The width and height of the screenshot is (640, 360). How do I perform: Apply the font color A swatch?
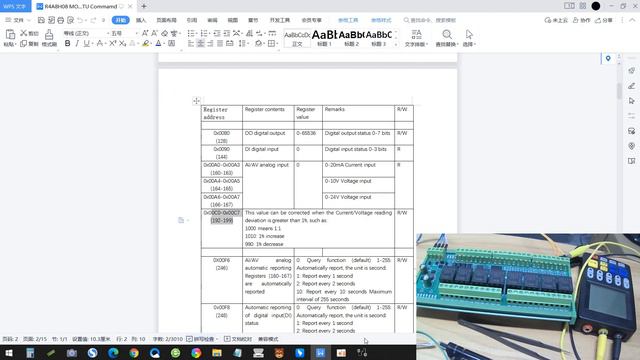[158, 43]
